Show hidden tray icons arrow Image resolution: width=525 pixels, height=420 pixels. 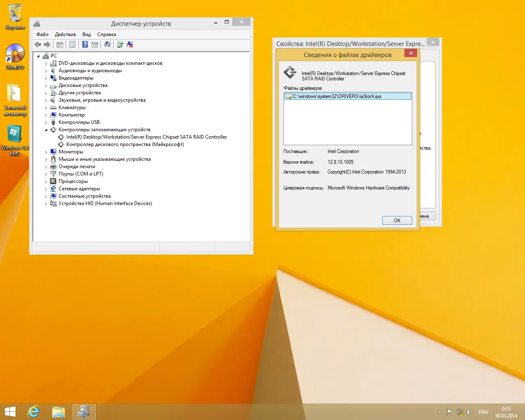tap(440, 412)
